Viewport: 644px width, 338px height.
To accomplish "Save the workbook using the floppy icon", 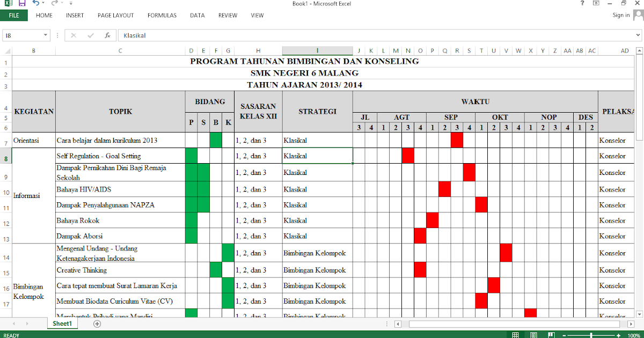I will 21,4.
